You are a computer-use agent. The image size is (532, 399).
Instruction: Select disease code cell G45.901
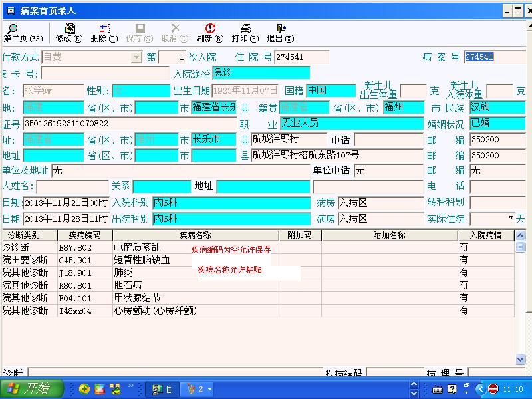point(85,260)
